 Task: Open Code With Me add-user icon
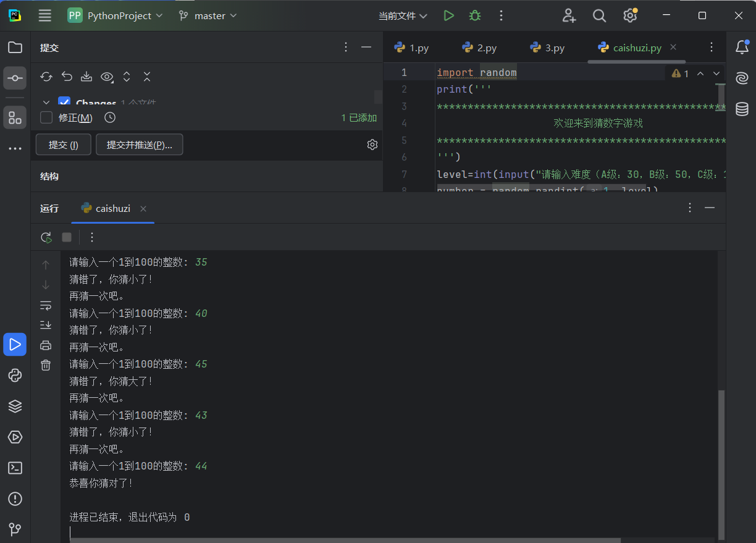[x=569, y=15]
